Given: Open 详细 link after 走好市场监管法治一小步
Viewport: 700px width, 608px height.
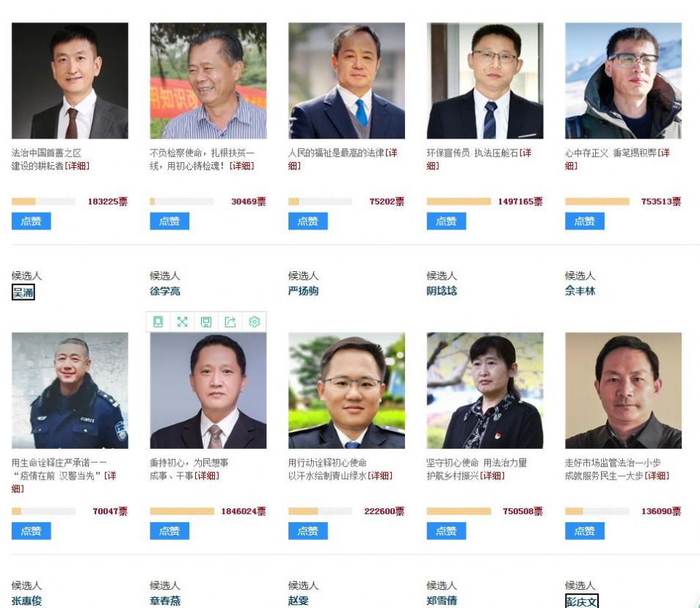Looking at the screenshot, I should (657, 476).
